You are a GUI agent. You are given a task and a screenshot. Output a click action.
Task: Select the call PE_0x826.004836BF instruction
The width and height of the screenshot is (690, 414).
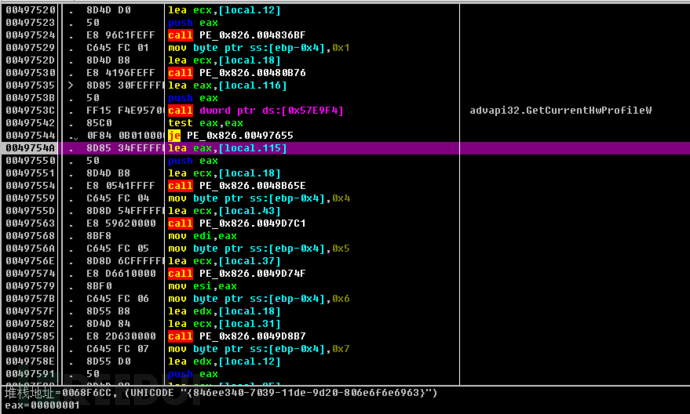[x=237, y=35]
